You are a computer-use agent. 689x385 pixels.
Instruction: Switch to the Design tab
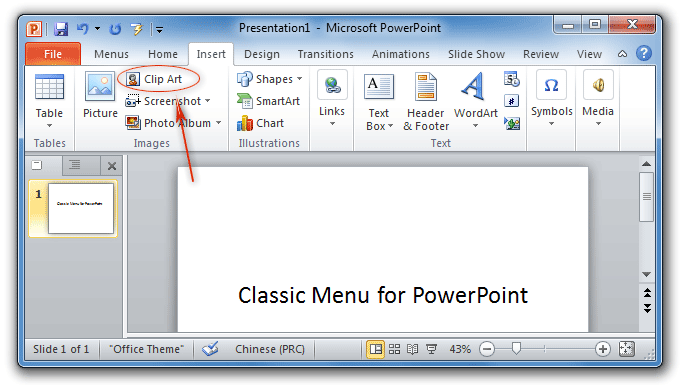(x=262, y=54)
